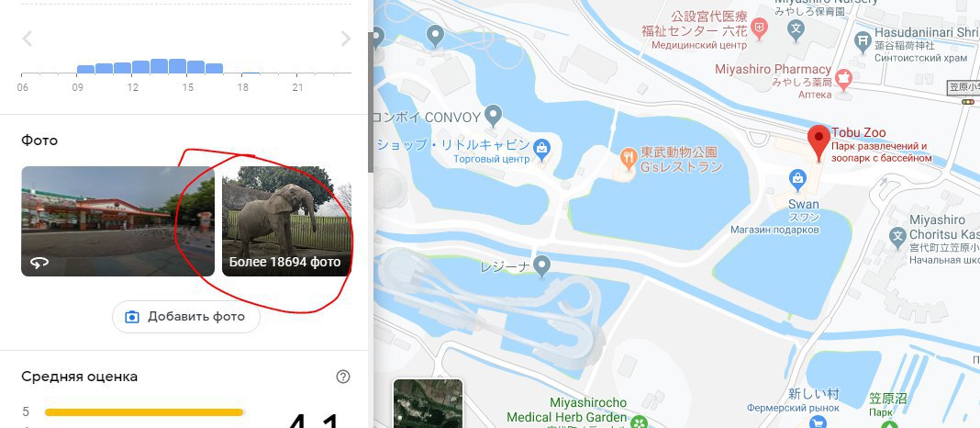This screenshot has height=428, width=980.
Task: Click the CONVOY location pin
Action: coord(494,115)
